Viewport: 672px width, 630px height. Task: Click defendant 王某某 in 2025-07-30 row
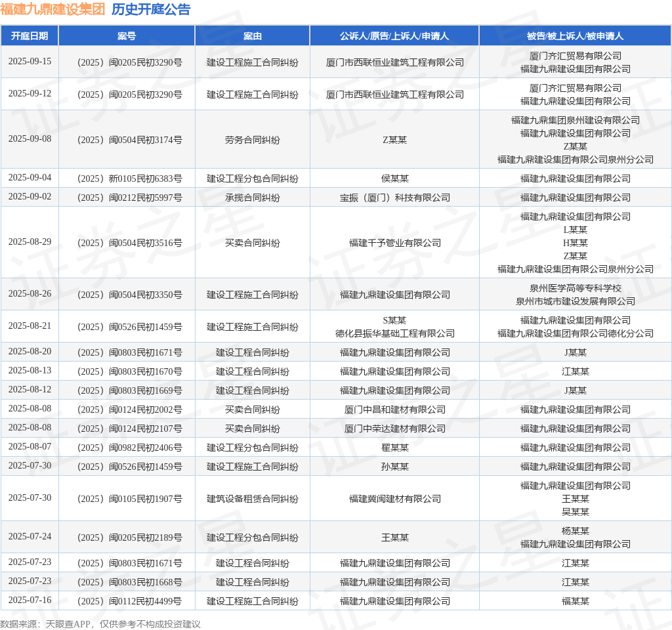[x=575, y=499]
